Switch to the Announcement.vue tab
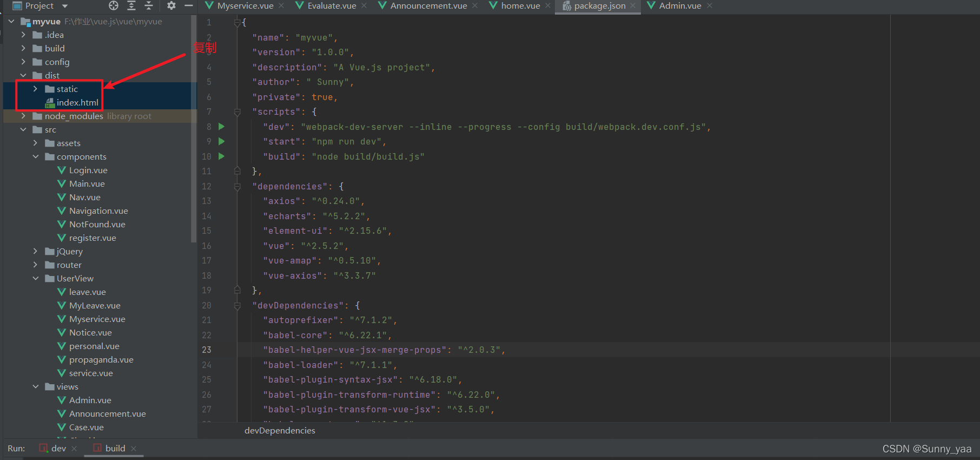Screen dimensions: 980x460 [x=428, y=6]
